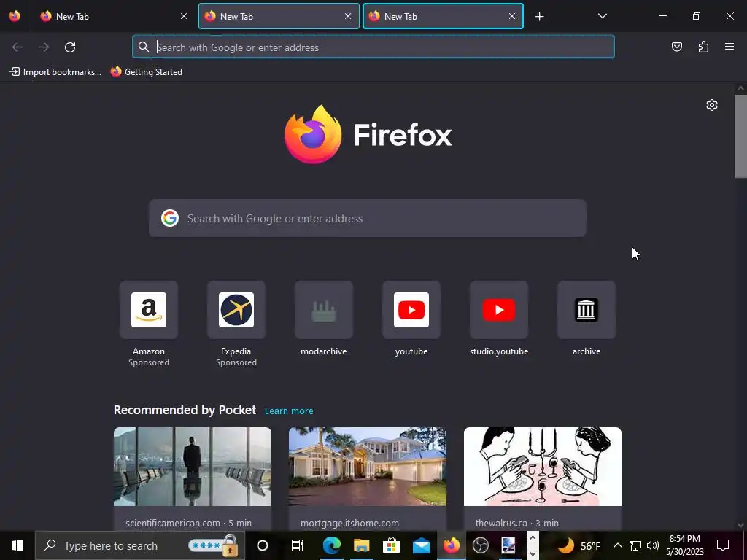
Task: Open a new tab with plus button
Action: pos(539,17)
